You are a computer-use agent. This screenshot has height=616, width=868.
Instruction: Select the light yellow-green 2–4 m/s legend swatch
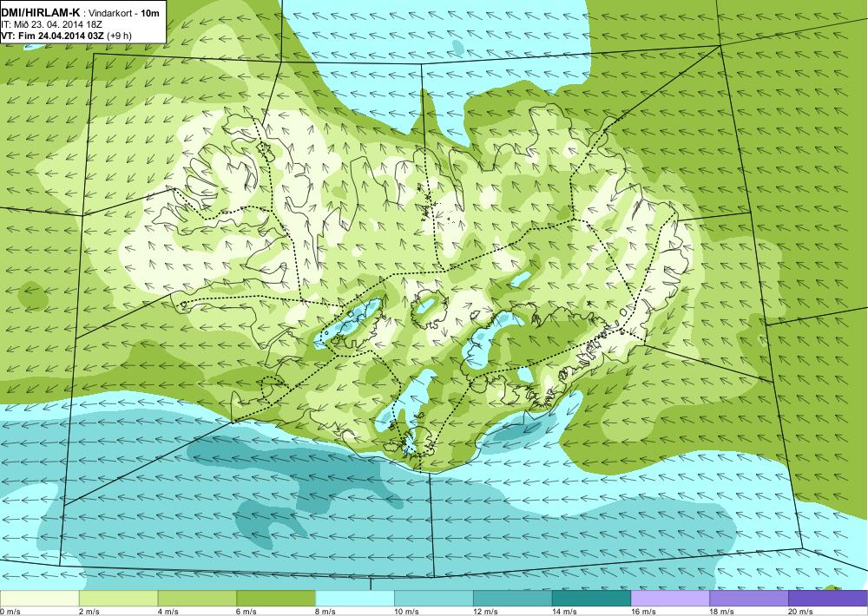point(118,599)
